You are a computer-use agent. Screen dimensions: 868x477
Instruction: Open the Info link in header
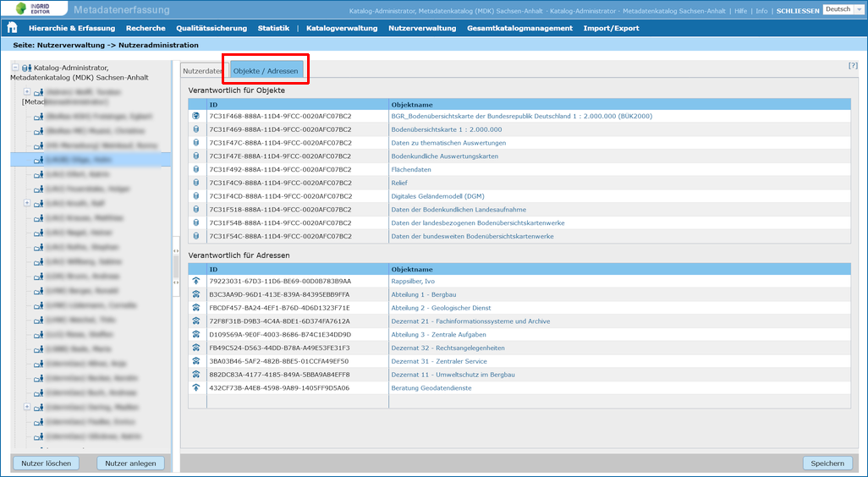[761, 11]
